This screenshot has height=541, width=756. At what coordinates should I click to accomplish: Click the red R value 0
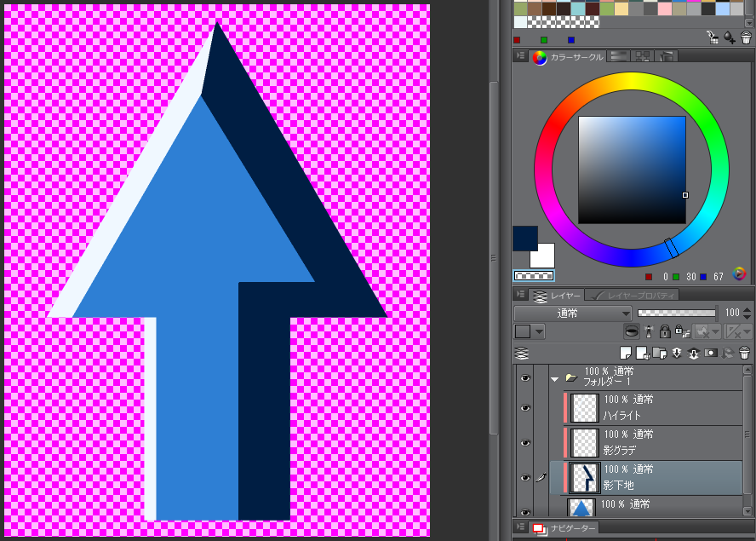tap(666, 277)
